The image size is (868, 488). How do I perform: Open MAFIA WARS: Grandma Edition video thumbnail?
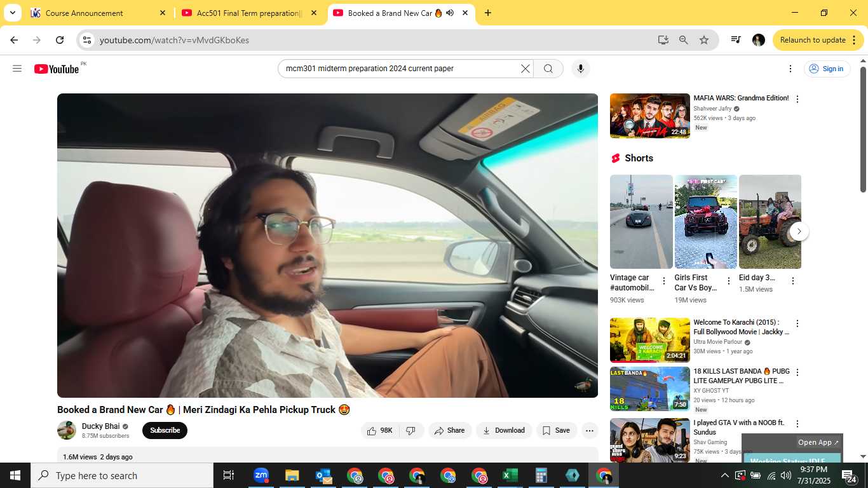tap(650, 116)
